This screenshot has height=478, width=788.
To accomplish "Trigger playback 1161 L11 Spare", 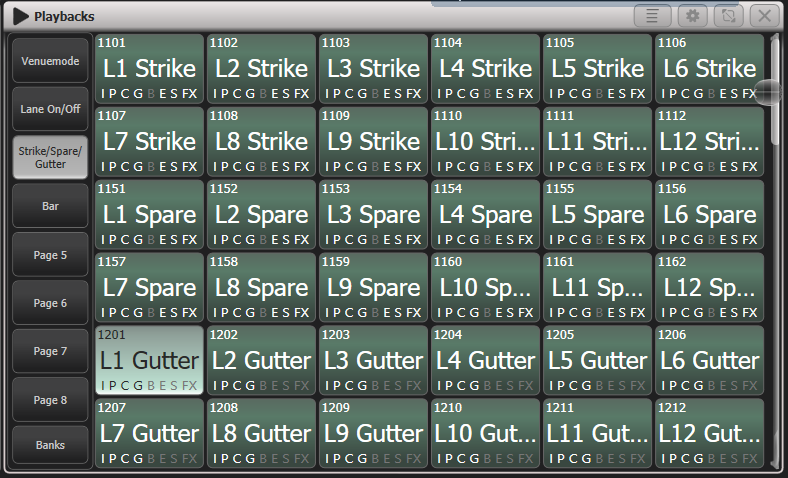I will (598, 288).
